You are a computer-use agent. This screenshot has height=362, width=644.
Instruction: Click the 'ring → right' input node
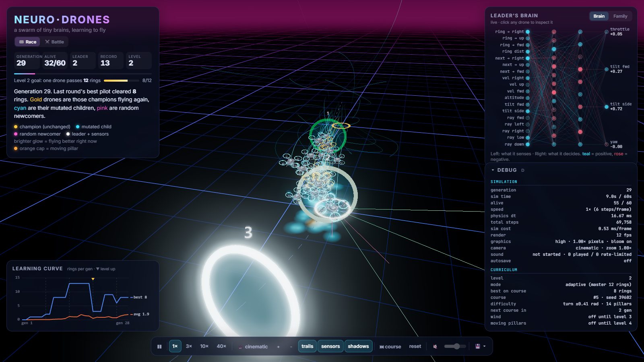528,32
